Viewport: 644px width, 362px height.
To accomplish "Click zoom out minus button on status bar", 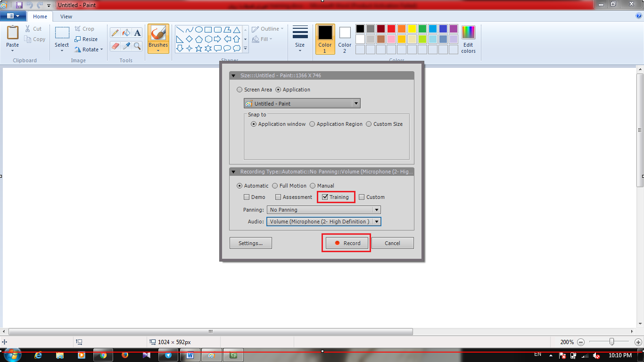I will point(581,342).
